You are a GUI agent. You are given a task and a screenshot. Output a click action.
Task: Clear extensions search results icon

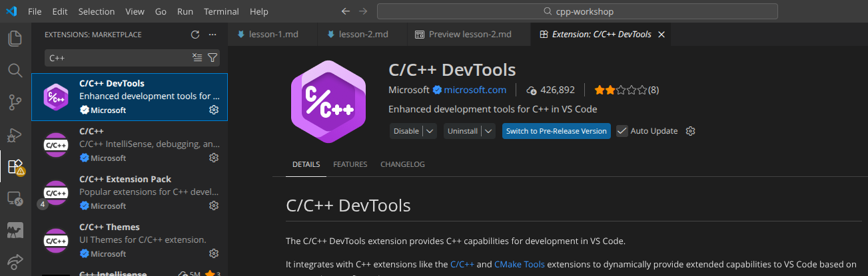(x=197, y=58)
